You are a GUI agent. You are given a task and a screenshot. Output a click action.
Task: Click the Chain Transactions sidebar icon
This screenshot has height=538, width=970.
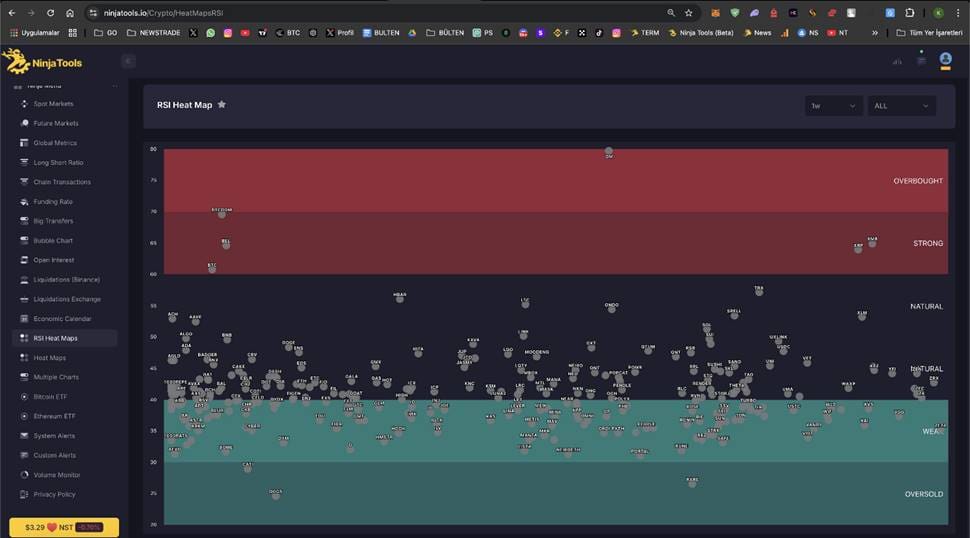click(x=24, y=182)
